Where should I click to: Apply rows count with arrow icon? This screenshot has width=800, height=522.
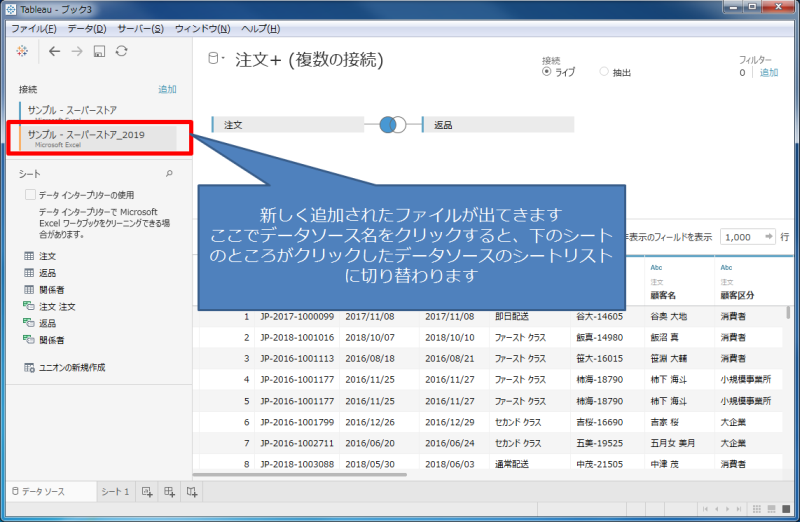768,236
